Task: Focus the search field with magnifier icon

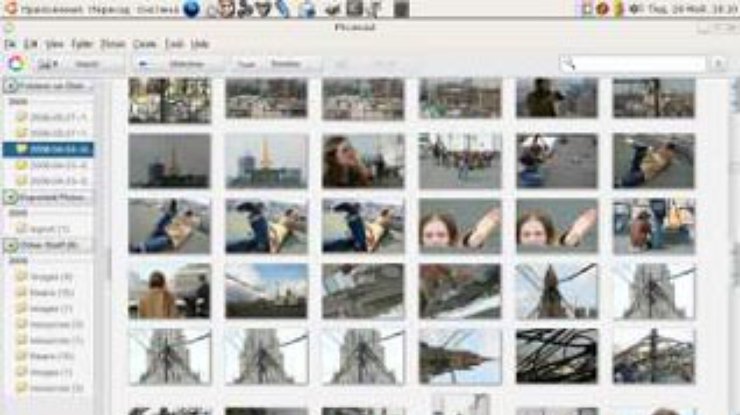Action: coord(632,64)
